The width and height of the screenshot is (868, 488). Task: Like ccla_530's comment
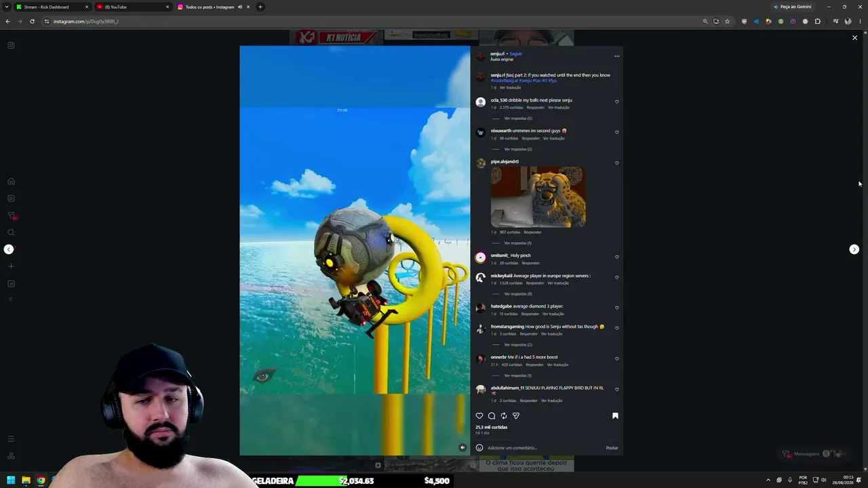pos(616,102)
